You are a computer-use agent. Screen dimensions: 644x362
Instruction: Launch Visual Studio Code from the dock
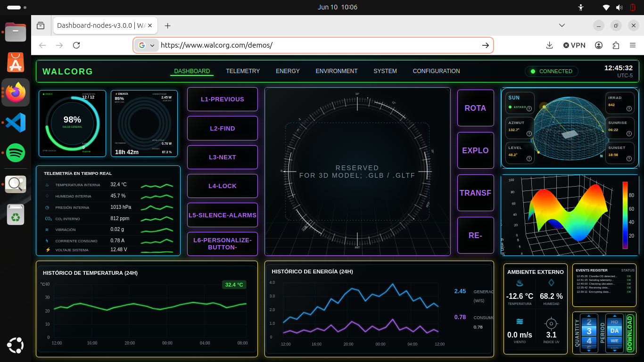coord(16,123)
